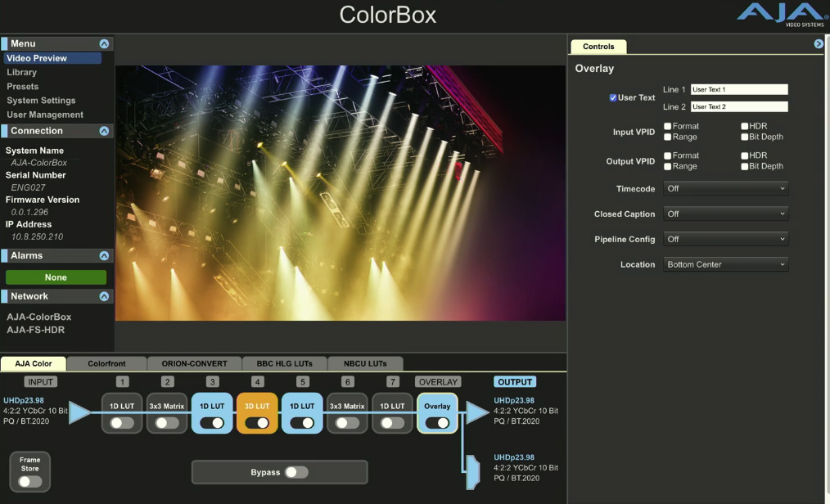Switch to the NBCU LUTs tab
Screen dimensions: 830x504
tap(365, 364)
